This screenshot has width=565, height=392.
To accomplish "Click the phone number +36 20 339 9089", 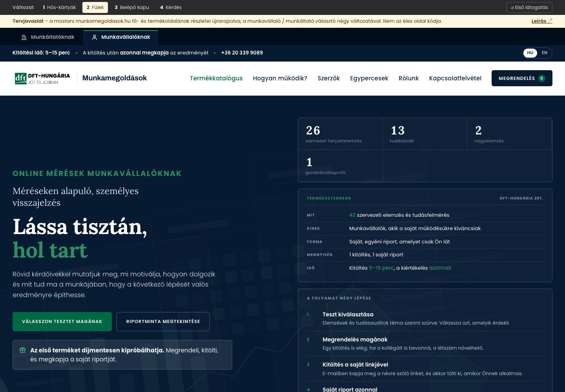I will coord(242,53).
